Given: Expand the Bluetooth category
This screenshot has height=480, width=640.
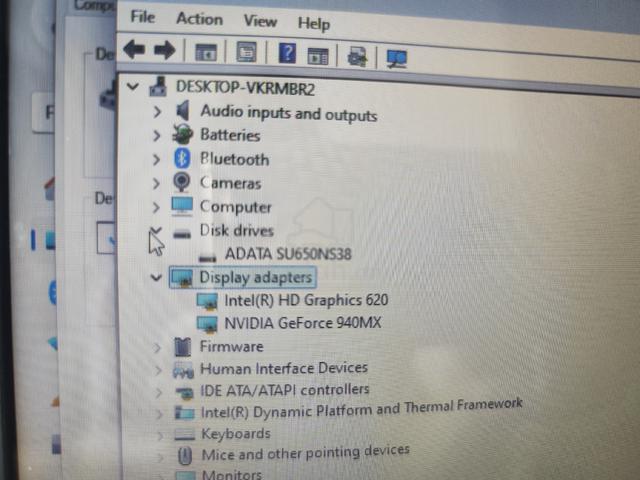Looking at the screenshot, I should point(156,160).
